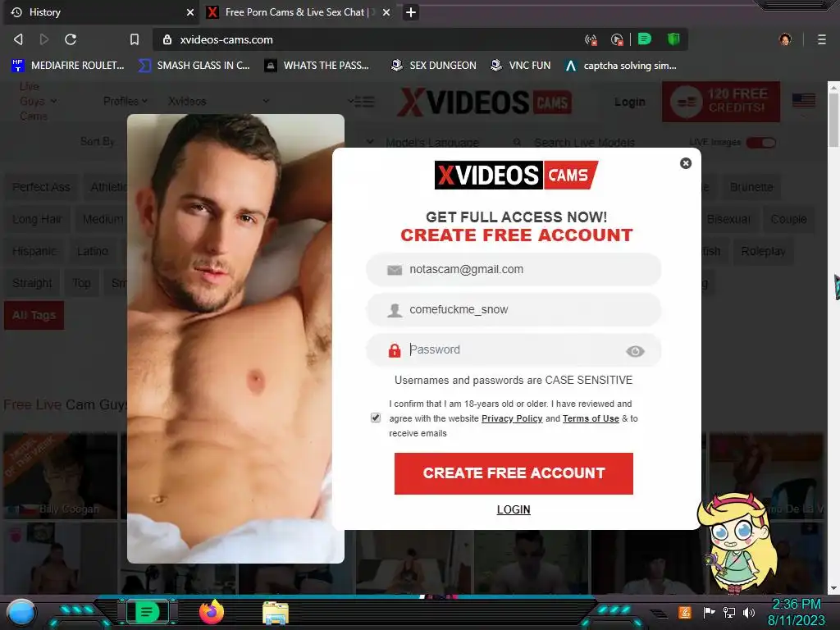This screenshot has width=840, height=630.
Task: Click the 120 FREE CREDITS banner button
Action: point(721,101)
